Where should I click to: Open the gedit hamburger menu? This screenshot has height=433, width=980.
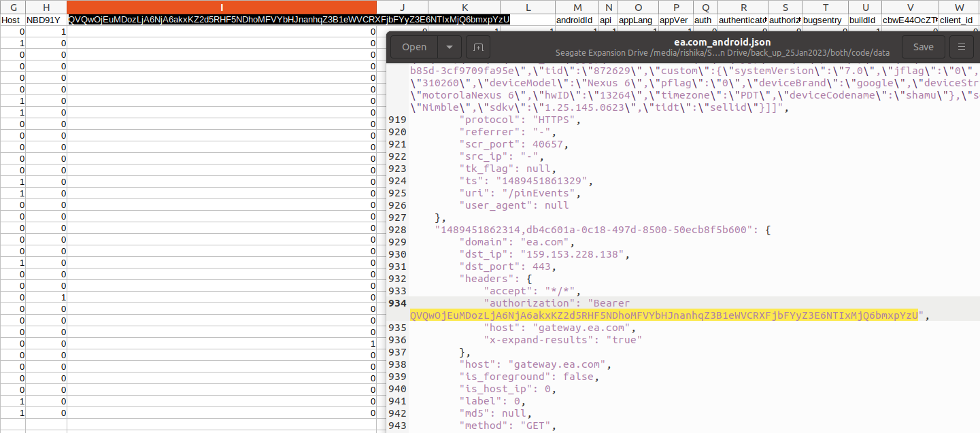pyautogui.click(x=961, y=47)
